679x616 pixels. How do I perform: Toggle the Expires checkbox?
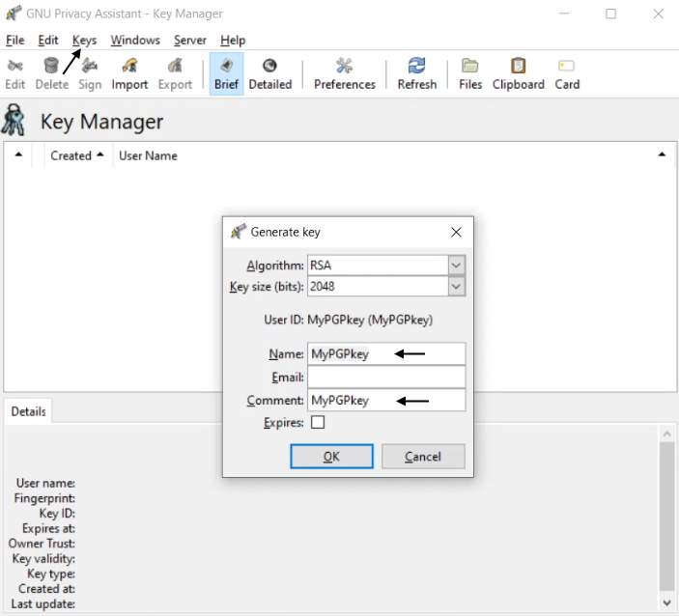(x=318, y=422)
